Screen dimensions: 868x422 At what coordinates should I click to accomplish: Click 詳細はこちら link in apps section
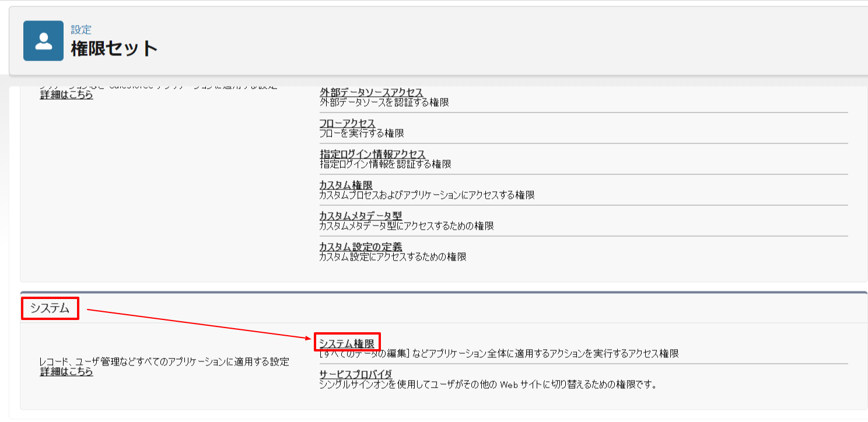coord(66,95)
